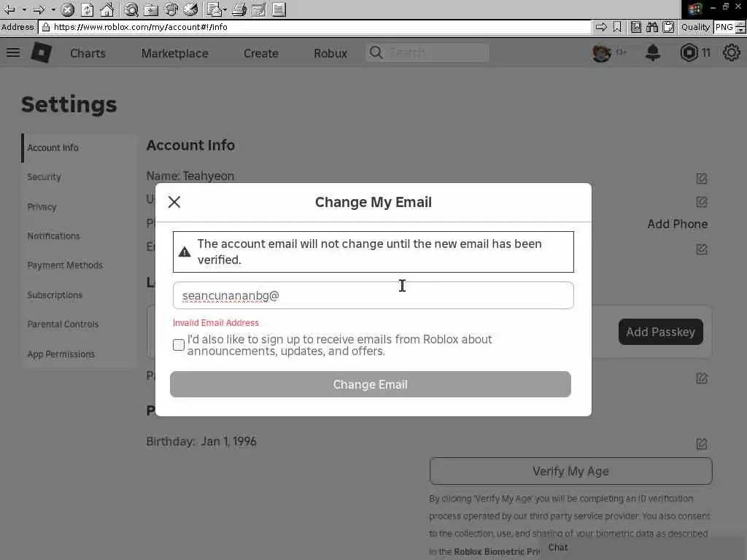Screen dimensions: 747x560
Task: Check the receive Roblox emails checkbox
Action: [x=179, y=345]
